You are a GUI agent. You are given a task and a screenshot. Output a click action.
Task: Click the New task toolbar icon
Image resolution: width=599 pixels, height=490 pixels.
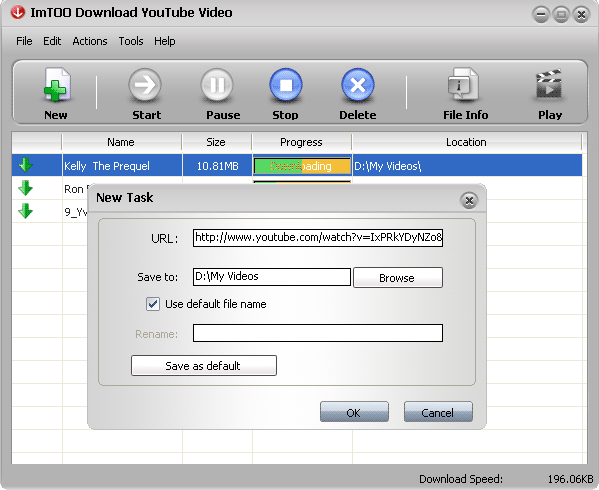tap(56, 84)
